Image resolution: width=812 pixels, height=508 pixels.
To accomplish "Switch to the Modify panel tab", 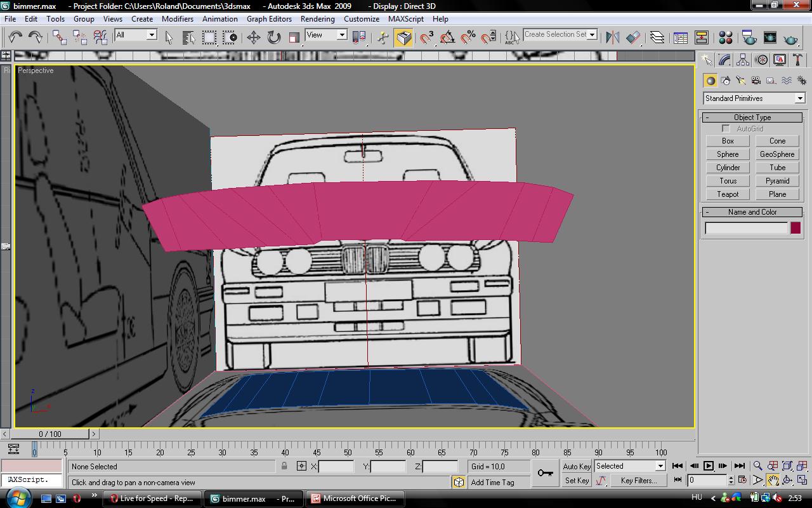I will tap(724, 60).
